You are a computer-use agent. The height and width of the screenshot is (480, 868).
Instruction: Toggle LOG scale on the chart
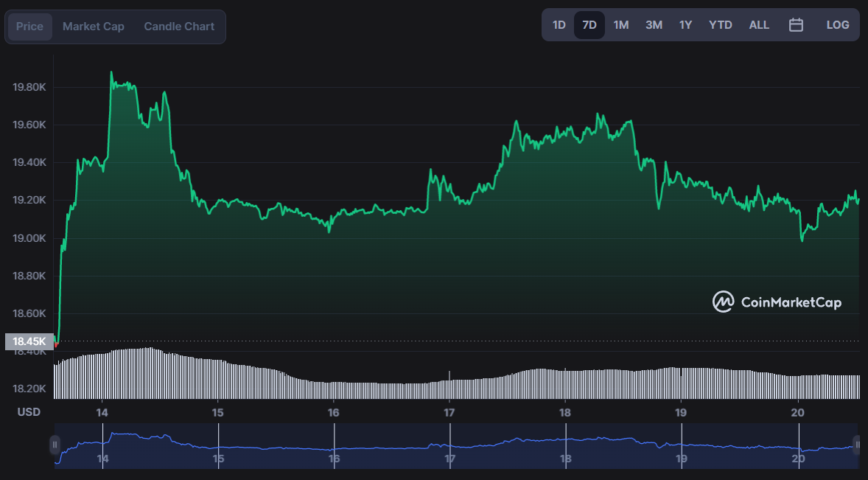pos(838,25)
